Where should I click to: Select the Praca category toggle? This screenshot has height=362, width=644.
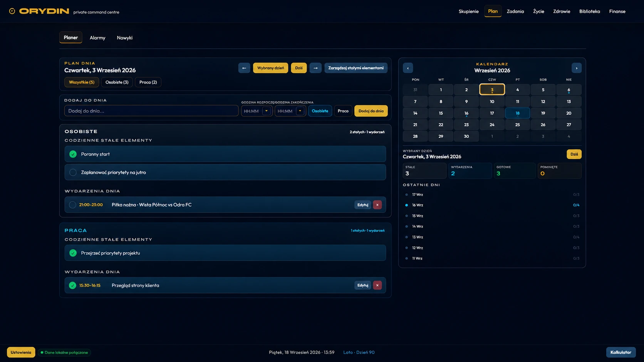point(343,111)
